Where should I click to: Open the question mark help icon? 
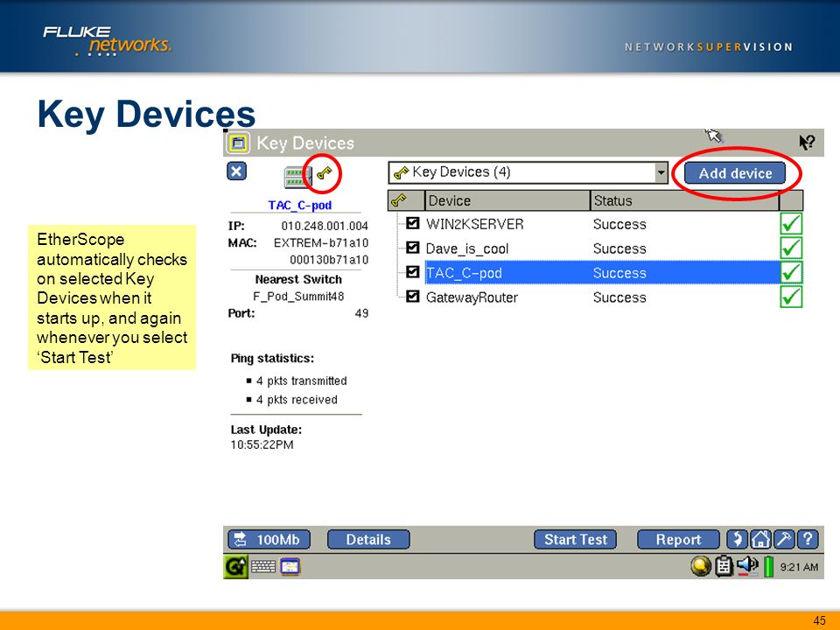point(808,539)
